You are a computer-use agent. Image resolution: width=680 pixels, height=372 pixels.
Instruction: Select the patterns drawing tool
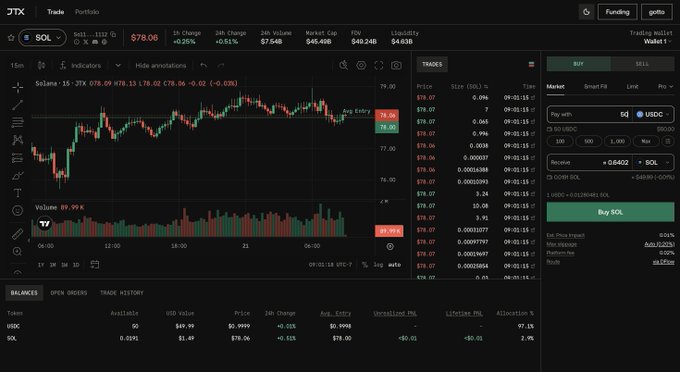[17, 140]
